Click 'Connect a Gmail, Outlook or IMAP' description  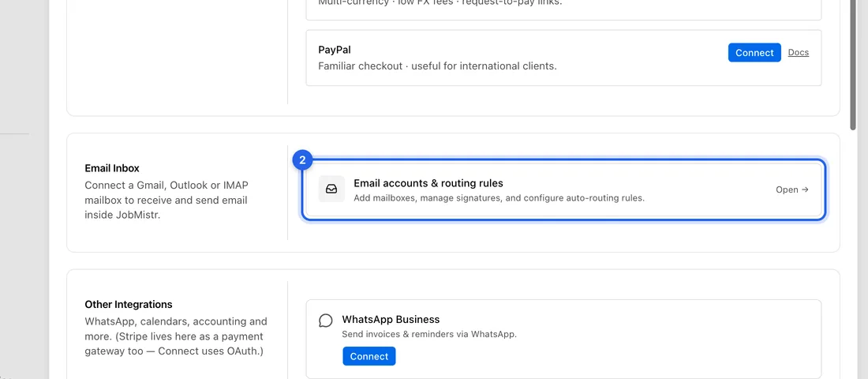(x=166, y=200)
